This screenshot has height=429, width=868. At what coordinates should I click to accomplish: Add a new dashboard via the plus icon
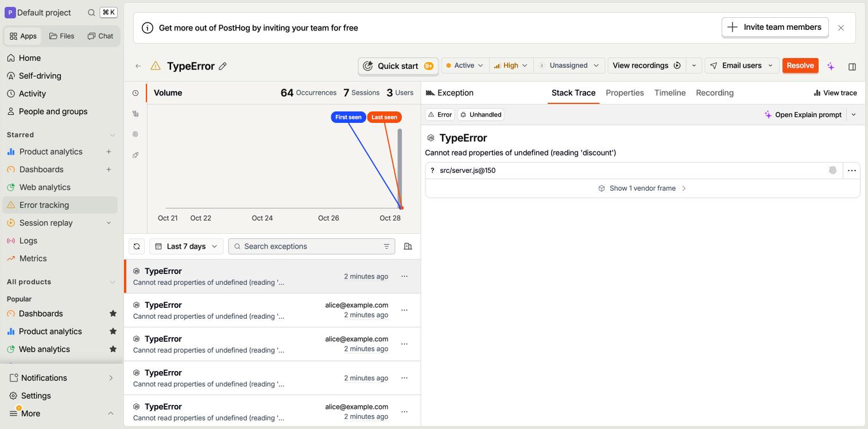108,169
